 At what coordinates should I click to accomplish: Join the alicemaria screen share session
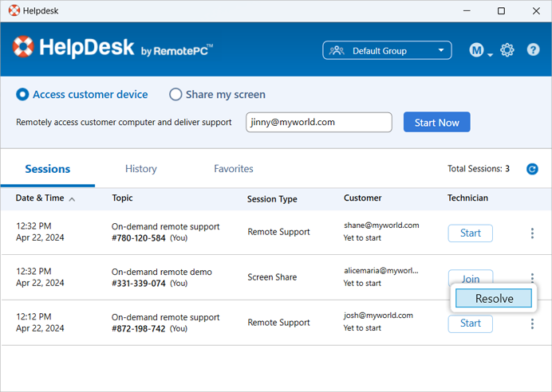pyautogui.click(x=470, y=278)
